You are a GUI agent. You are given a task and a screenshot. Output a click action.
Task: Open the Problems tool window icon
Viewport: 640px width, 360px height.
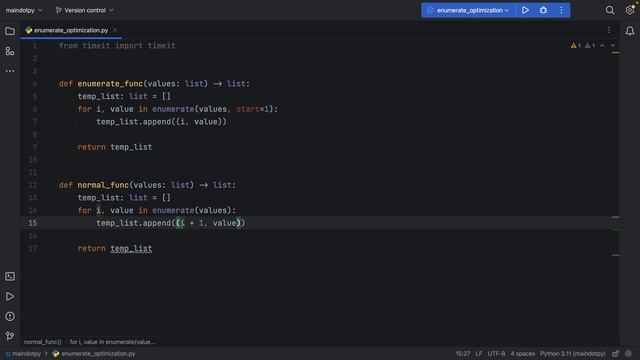[10, 316]
